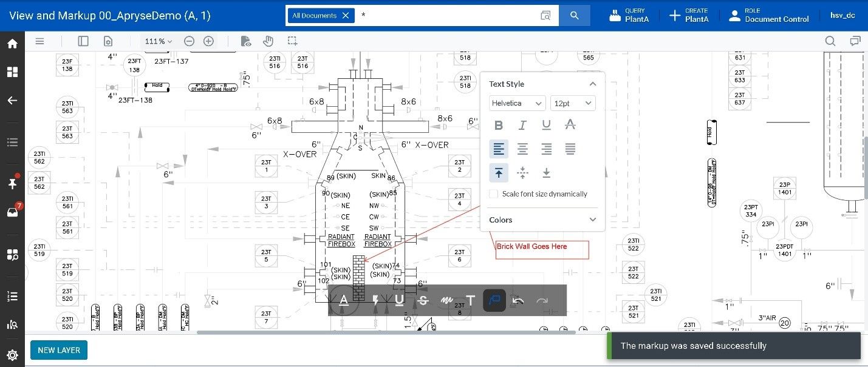Open the hsv_dc user menu
This screenshot has height=367, width=868.
(842, 15)
